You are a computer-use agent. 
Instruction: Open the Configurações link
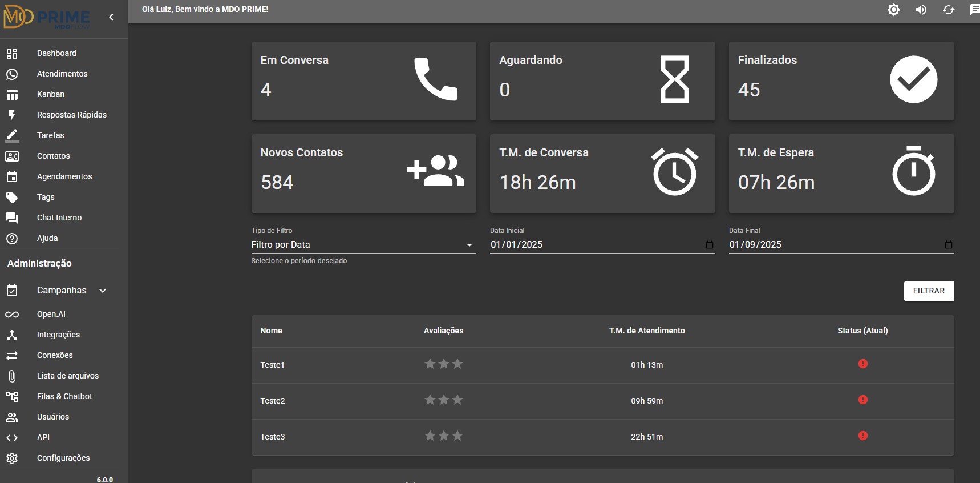pos(63,458)
